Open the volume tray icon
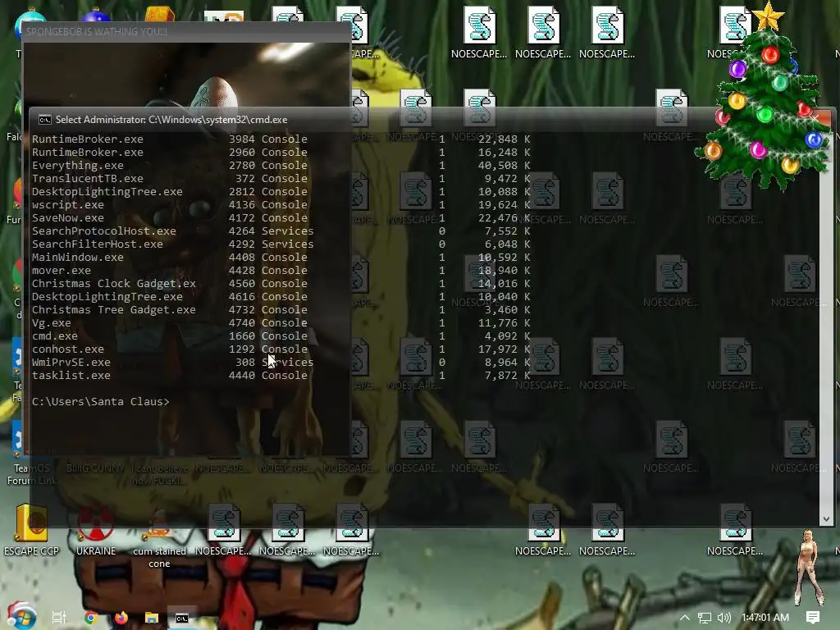Image resolution: width=840 pixels, height=630 pixels. [724, 618]
